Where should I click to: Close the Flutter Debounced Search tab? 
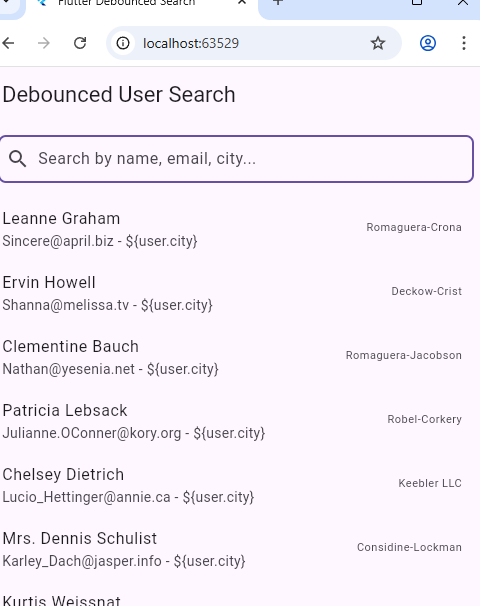[x=242, y=2]
